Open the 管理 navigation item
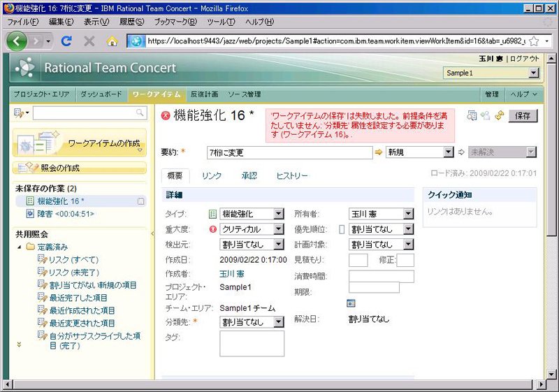This screenshot has height=392, width=559. pos(492,94)
